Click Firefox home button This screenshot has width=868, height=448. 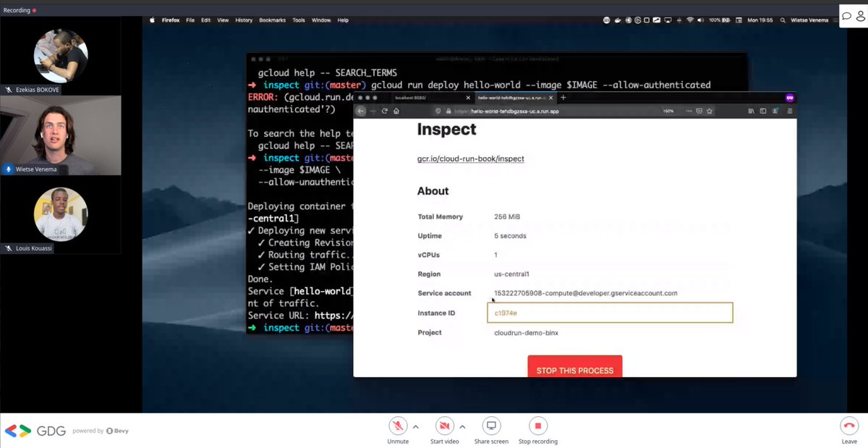(x=396, y=111)
